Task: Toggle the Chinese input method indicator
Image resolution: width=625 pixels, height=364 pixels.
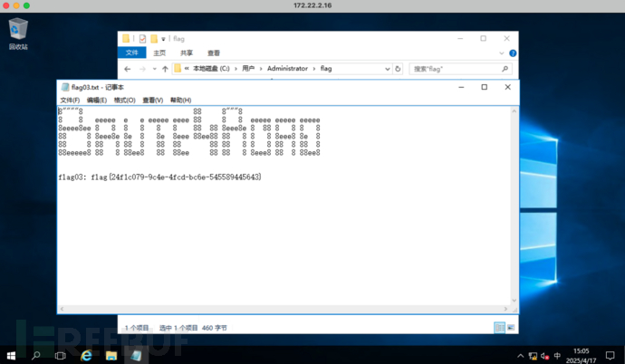Action: (557, 356)
